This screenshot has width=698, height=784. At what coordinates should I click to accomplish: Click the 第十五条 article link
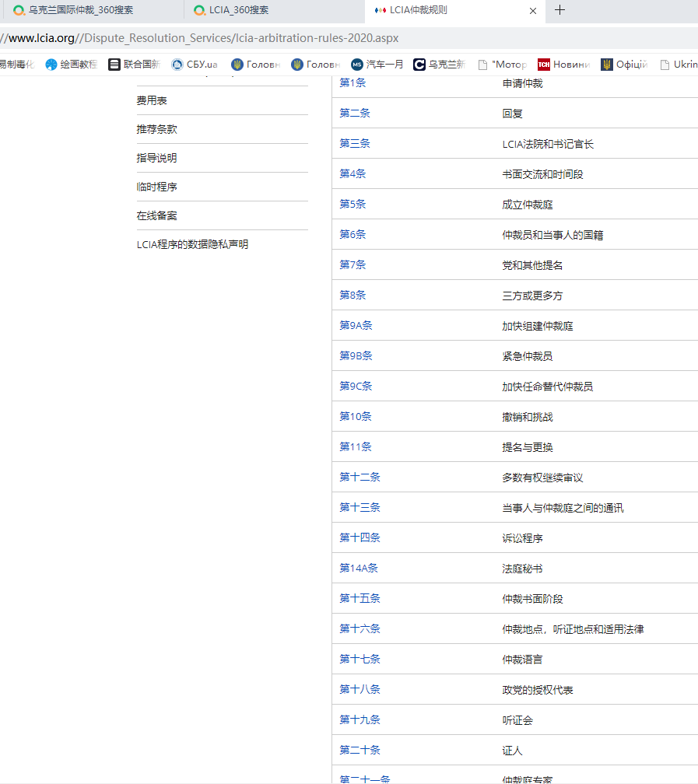[x=360, y=599]
